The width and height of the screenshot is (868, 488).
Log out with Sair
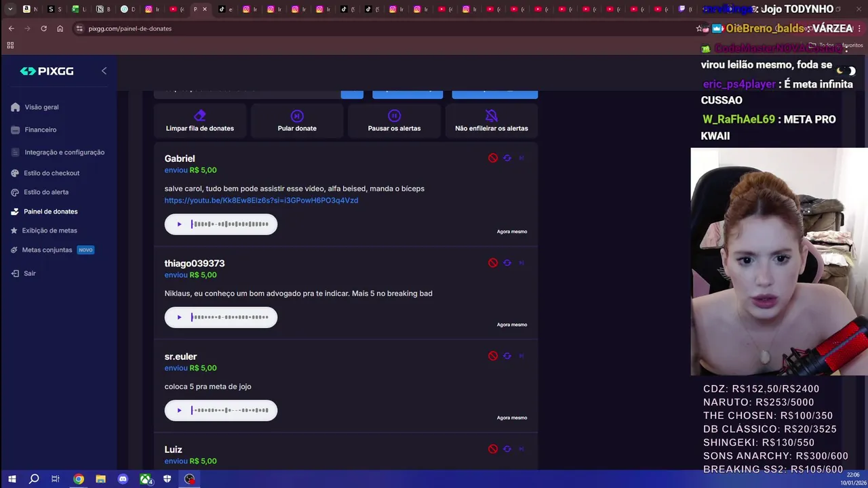(x=24, y=273)
